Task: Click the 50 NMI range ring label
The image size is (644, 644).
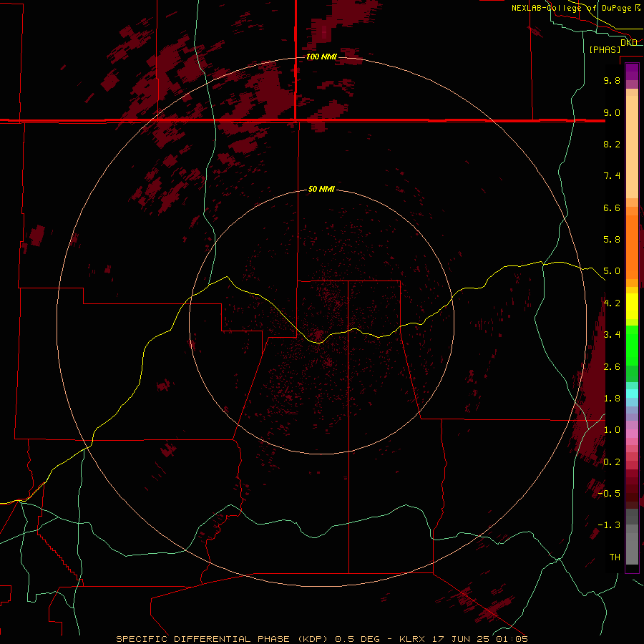Action: tap(321, 189)
